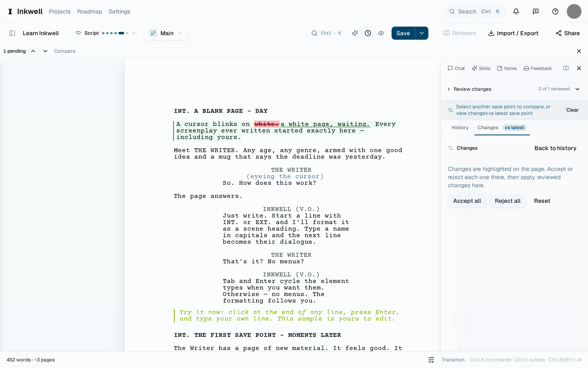Click the Script signpost icon
The image size is (588, 368).
tap(78, 33)
